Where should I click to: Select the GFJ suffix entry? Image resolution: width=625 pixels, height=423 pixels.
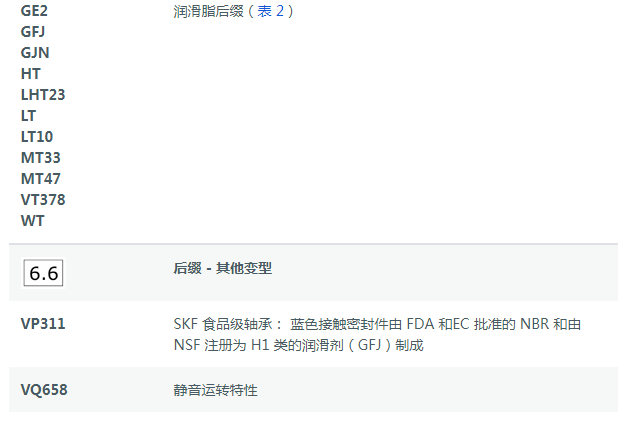pyautogui.click(x=33, y=31)
